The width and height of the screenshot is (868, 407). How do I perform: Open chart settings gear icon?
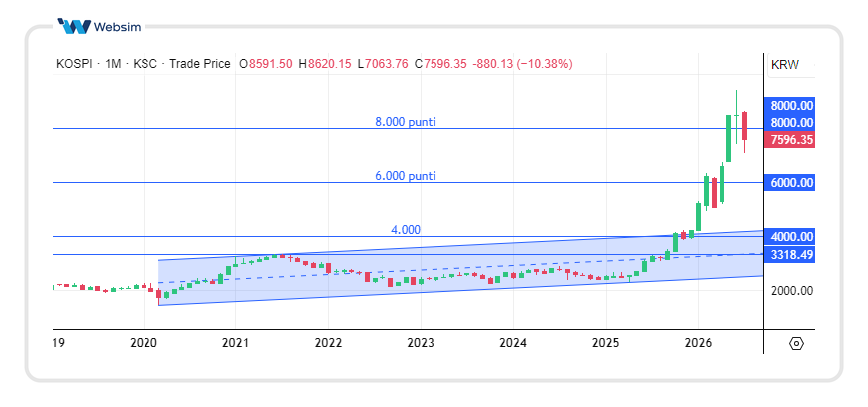(796, 344)
